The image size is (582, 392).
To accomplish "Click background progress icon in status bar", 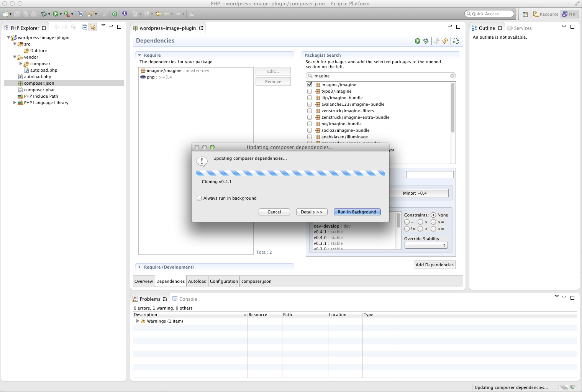I will coord(573,387).
